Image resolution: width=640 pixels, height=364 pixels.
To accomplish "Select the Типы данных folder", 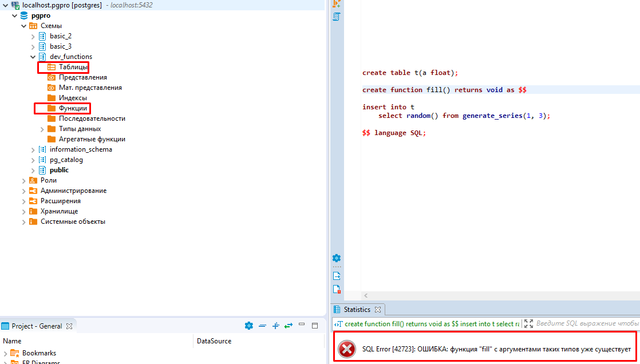I will tap(80, 129).
